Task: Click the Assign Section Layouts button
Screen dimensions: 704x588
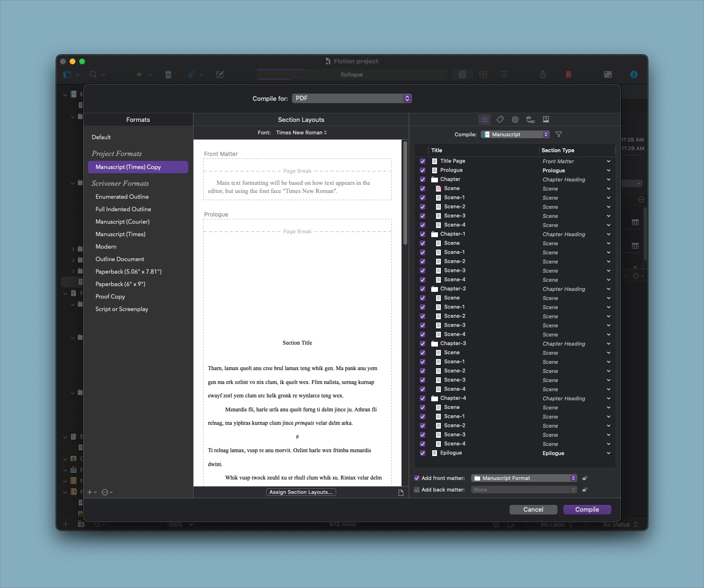Action: [301, 492]
